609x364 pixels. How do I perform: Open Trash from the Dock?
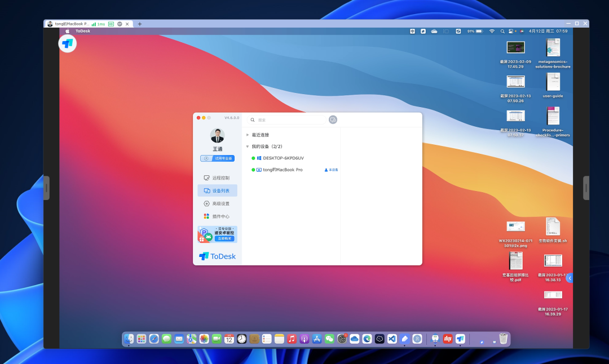click(x=504, y=339)
